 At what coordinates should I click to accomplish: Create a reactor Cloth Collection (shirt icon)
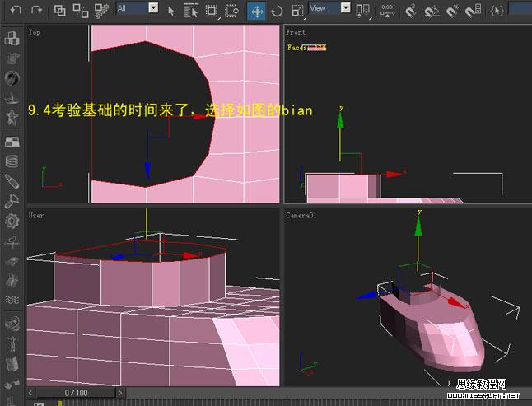click(x=12, y=58)
